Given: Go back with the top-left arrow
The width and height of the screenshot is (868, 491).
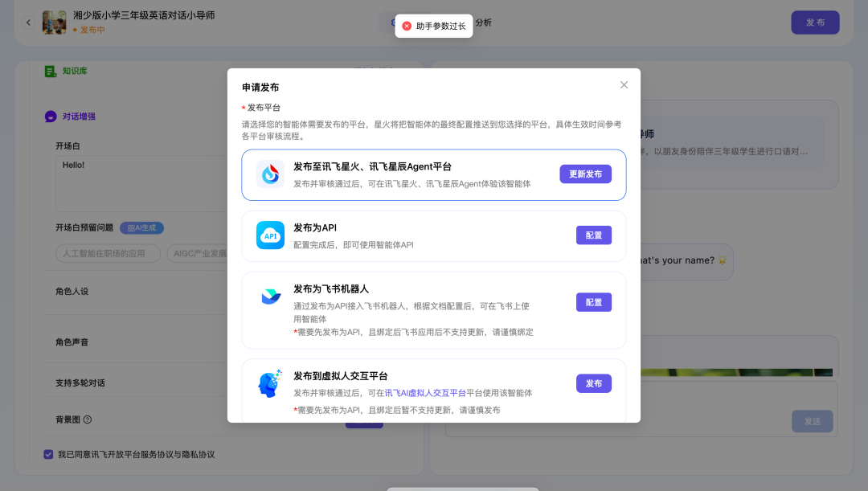Looking at the screenshot, I should (x=28, y=23).
